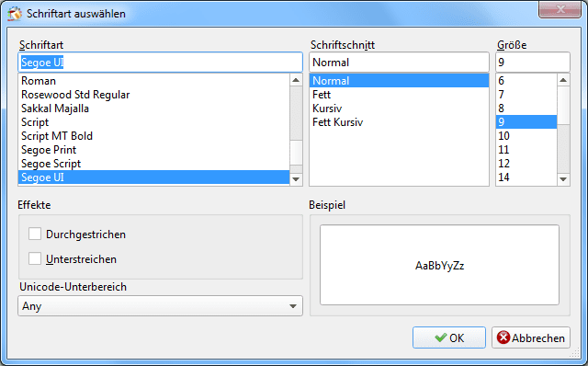
Task: Open the Unicode-Unterbereich dropdown
Action: [x=160, y=305]
